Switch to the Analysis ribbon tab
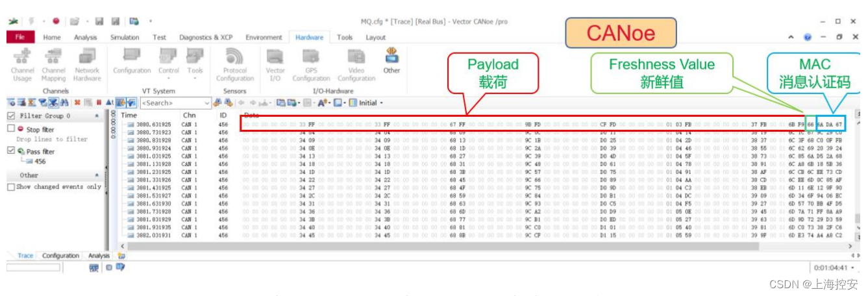 pyautogui.click(x=85, y=38)
